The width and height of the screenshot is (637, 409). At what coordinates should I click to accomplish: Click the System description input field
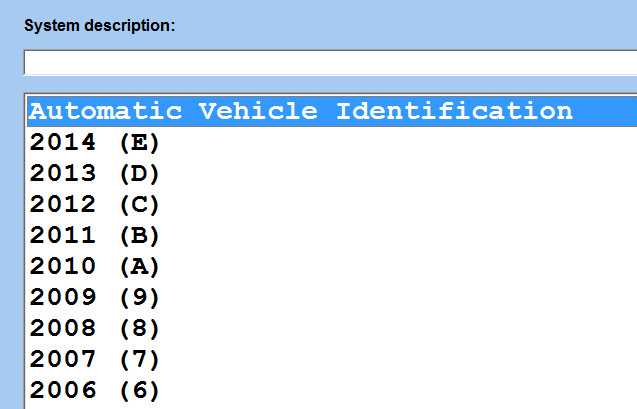click(330, 63)
